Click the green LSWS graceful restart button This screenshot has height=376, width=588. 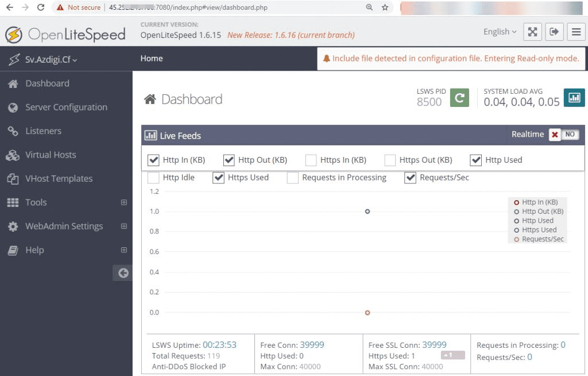tap(459, 98)
